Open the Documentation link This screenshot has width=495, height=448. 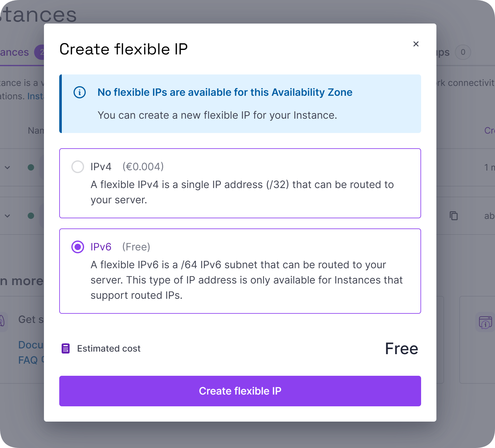[31, 345]
